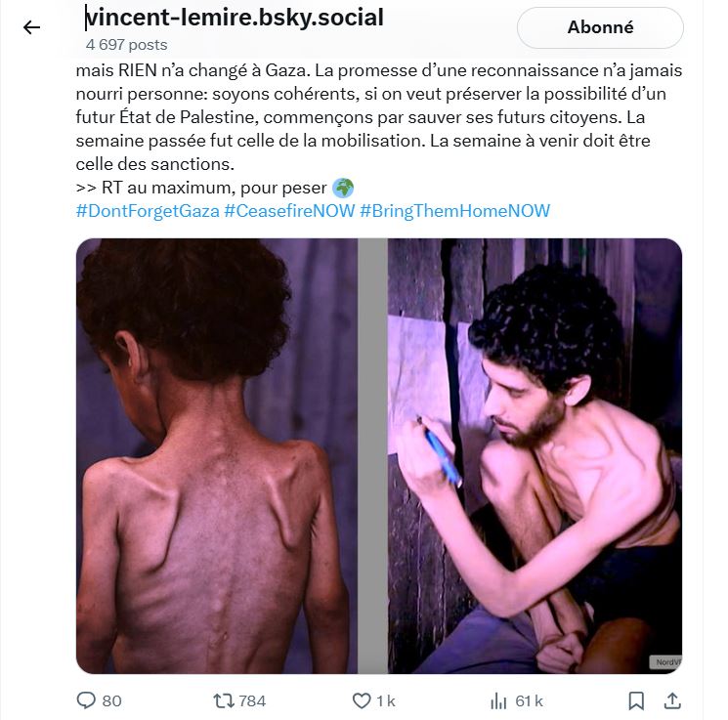Viewport: 728px width, 720px height.
Task: Open vincent-lemire.bsky.social profile name
Action: tap(234, 17)
